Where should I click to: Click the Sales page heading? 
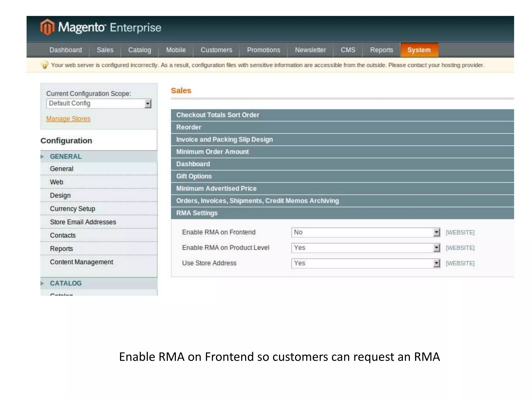pyautogui.click(x=181, y=91)
